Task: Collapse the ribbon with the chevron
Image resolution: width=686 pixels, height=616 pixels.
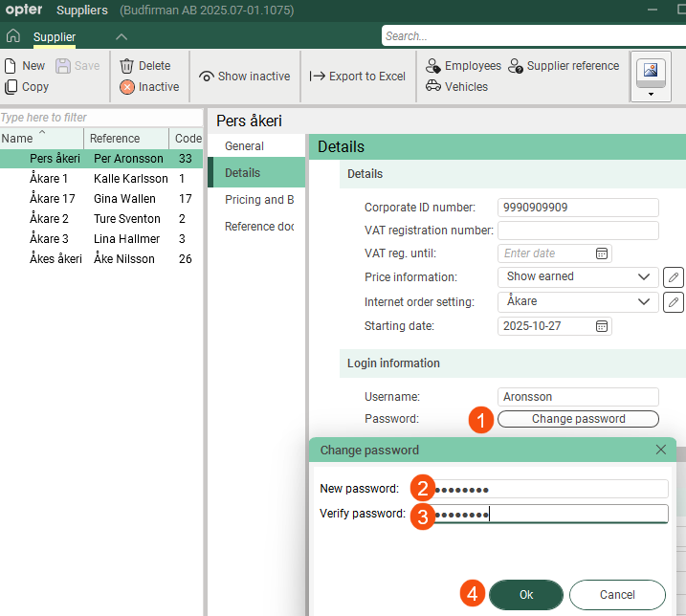Action: coord(122,36)
